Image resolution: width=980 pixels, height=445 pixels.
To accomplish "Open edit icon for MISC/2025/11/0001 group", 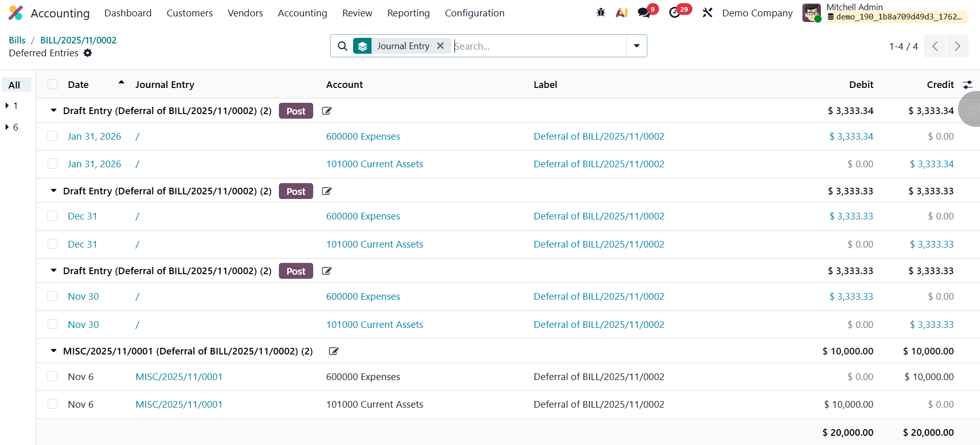I will tap(334, 351).
